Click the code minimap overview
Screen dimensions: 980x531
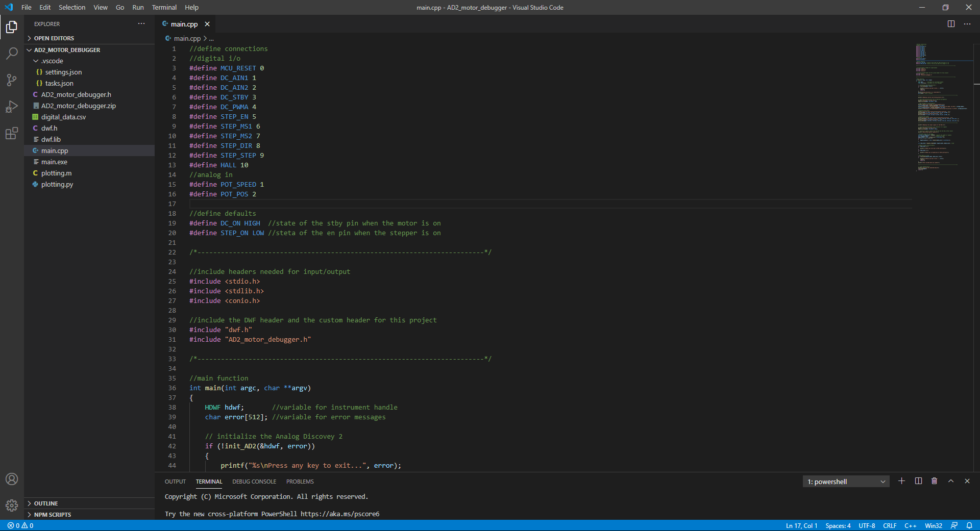point(943,107)
